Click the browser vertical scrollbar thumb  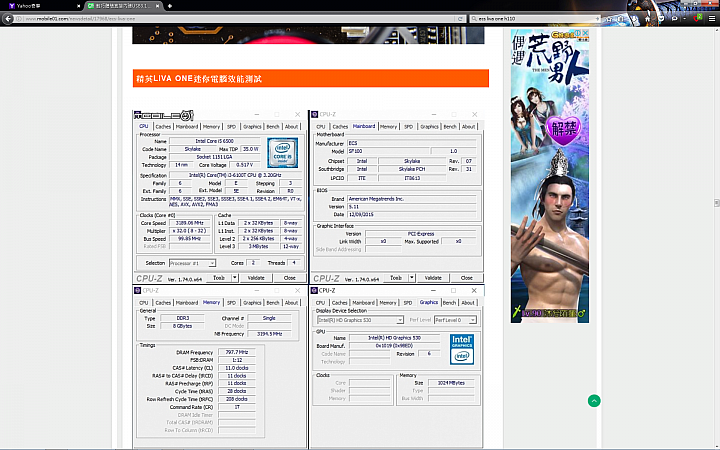716,203
